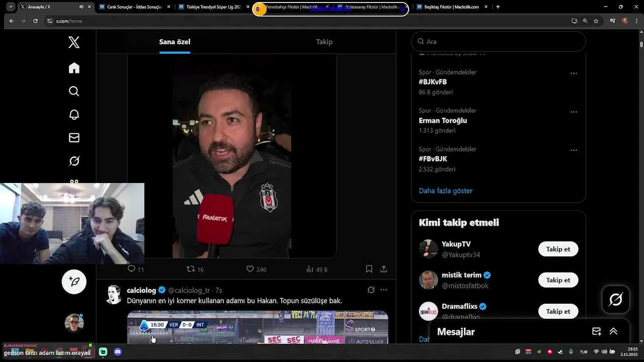
Task: Open floating Grok button at right edge
Action: coord(616,300)
